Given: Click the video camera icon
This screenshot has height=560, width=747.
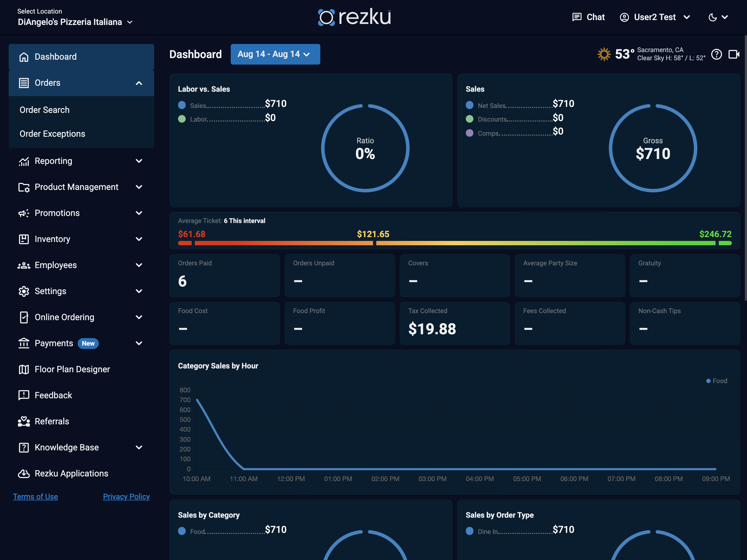Looking at the screenshot, I should tap(734, 54).
